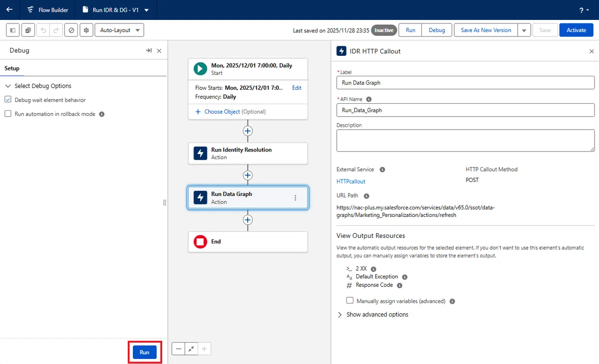Add element after Run Identity Resolution
This screenshot has width=599, height=364.
(248, 176)
